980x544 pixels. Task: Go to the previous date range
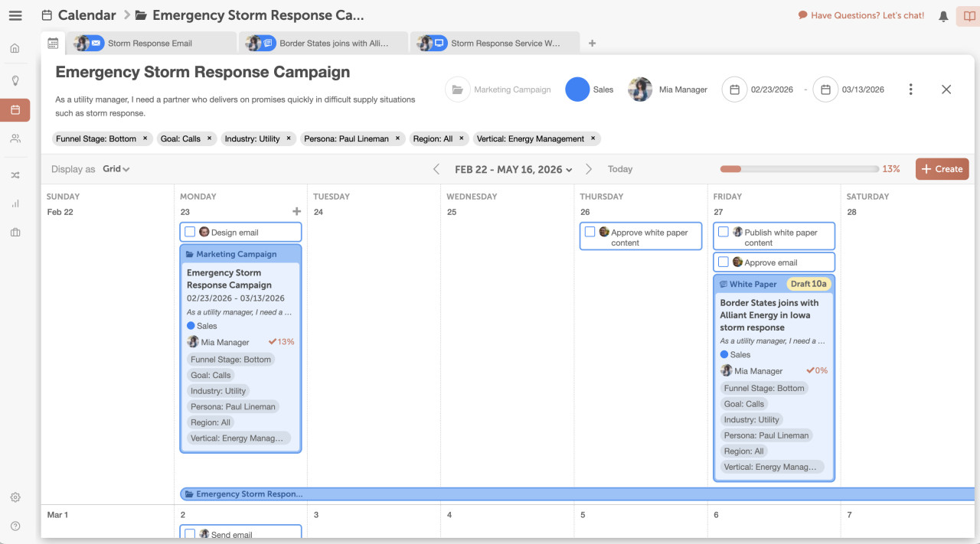[x=436, y=169]
